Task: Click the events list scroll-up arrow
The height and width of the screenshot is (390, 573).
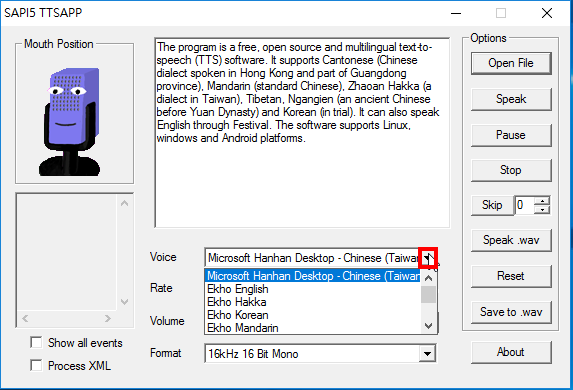Action: click(x=124, y=203)
